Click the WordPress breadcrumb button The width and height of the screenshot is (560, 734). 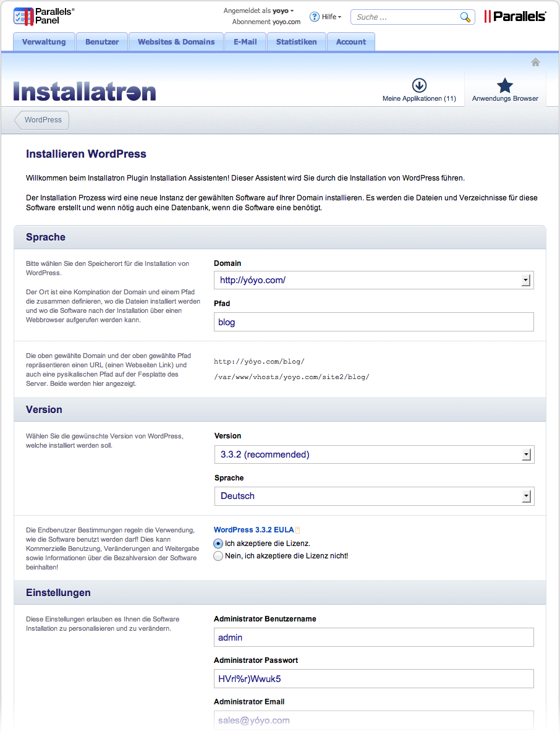click(x=41, y=120)
